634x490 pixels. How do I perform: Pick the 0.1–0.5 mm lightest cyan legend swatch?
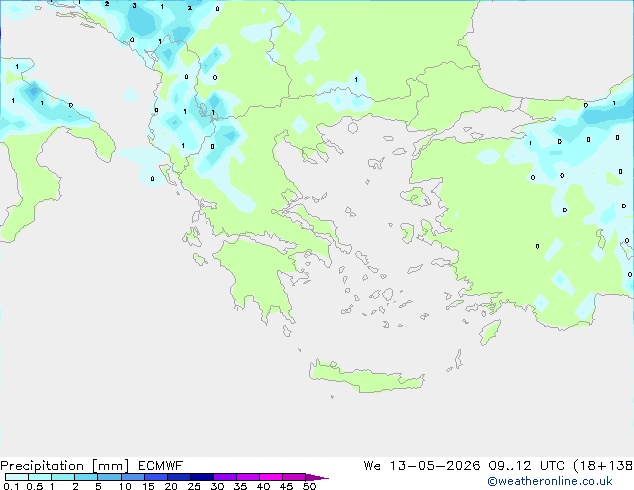17,477
